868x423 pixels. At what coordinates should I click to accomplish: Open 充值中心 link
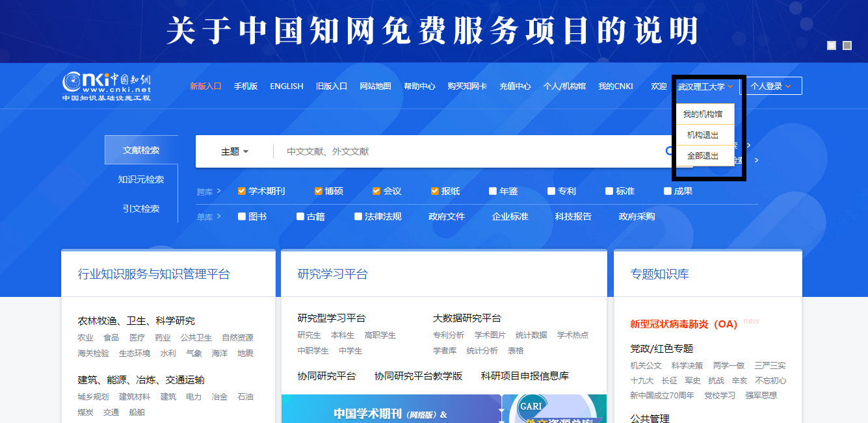515,86
